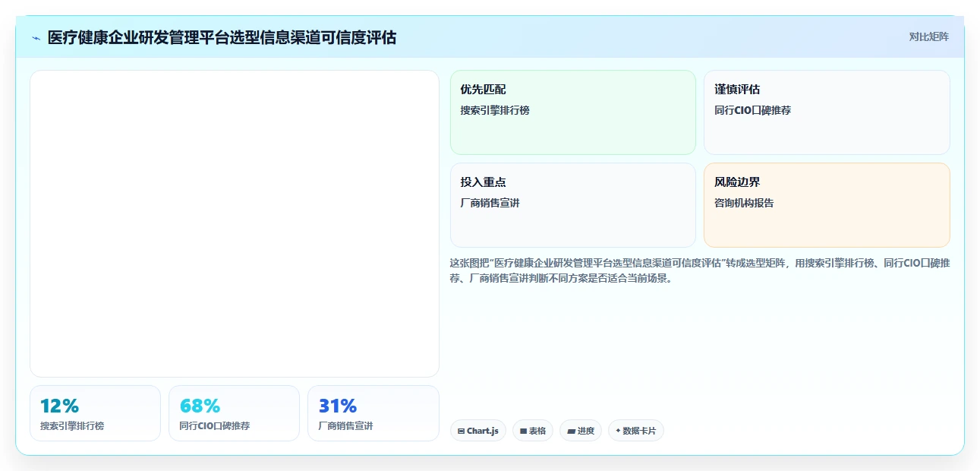Click the Chart.js tag label

[483, 431]
